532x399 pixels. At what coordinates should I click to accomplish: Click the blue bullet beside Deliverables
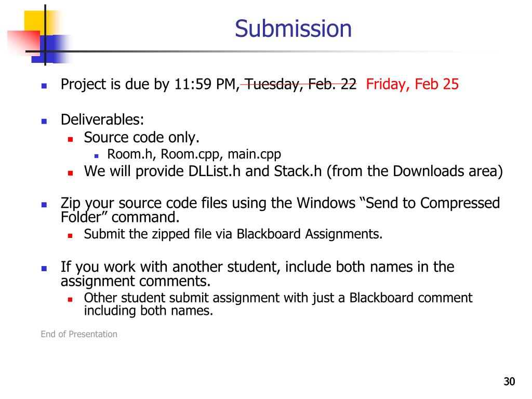point(44,121)
